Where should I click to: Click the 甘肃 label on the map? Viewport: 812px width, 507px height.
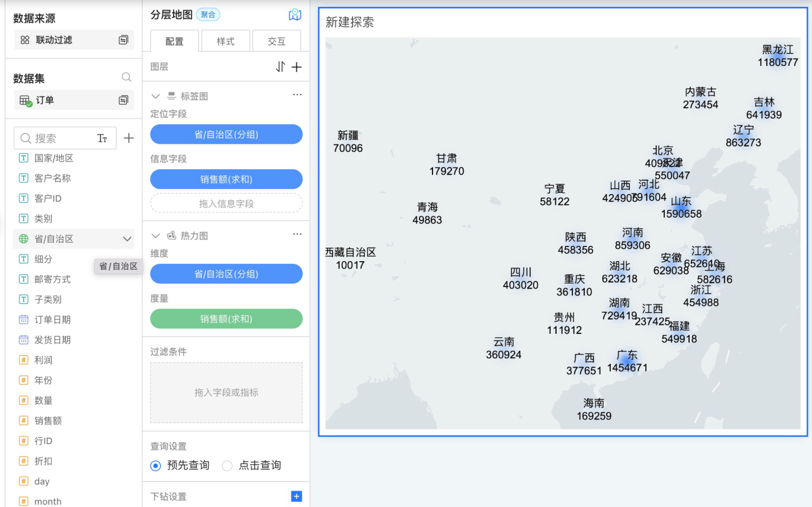pyautogui.click(x=447, y=165)
